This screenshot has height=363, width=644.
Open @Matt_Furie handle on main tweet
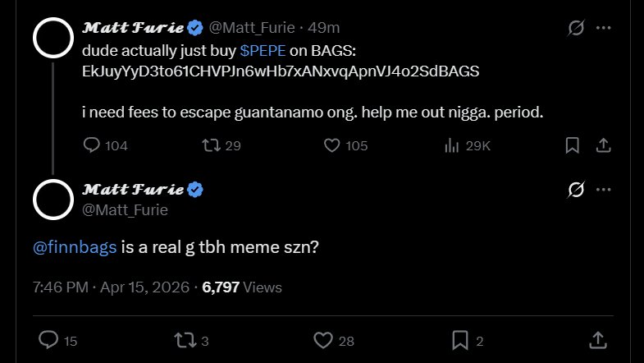(x=125, y=210)
